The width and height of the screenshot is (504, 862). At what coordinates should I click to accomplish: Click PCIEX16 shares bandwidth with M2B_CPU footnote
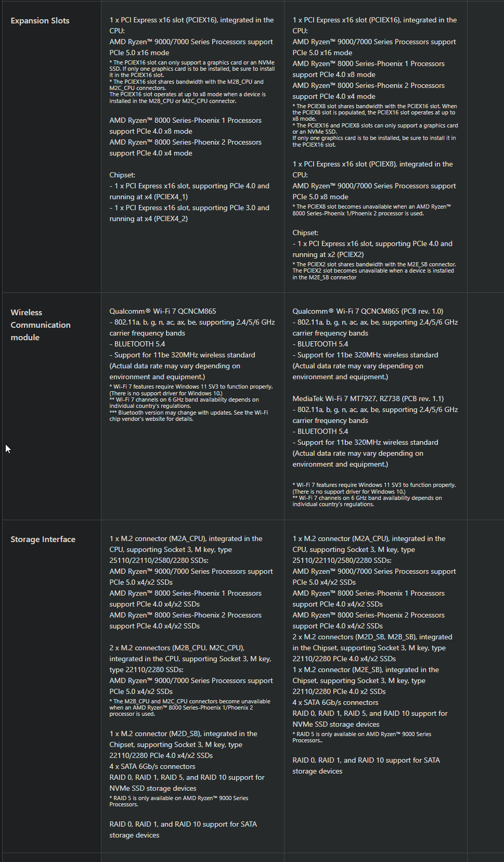coord(186,85)
